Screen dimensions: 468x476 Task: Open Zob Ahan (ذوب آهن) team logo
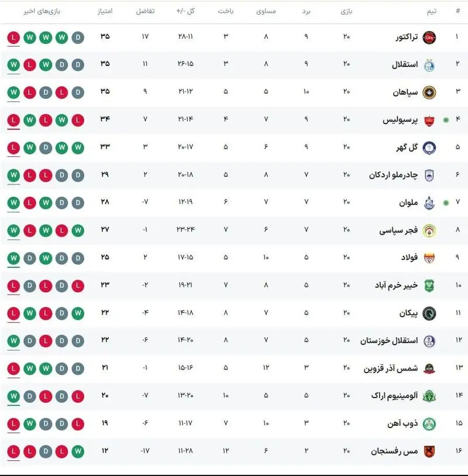click(x=429, y=423)
